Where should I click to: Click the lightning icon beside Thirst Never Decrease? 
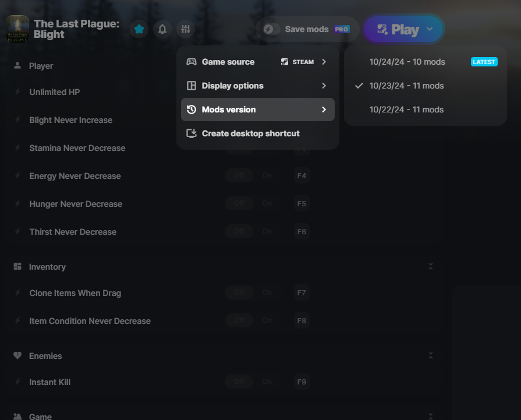click(x=17, y=231)
